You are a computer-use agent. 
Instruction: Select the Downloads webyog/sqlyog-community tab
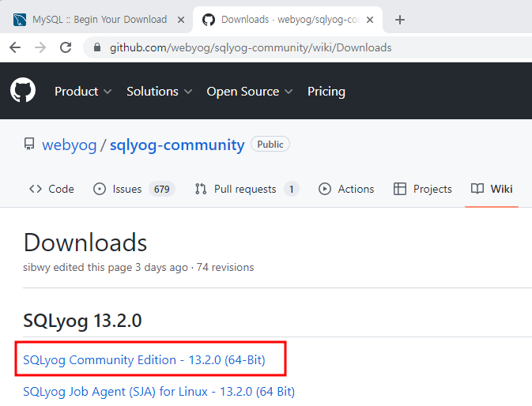click(289, 20)
